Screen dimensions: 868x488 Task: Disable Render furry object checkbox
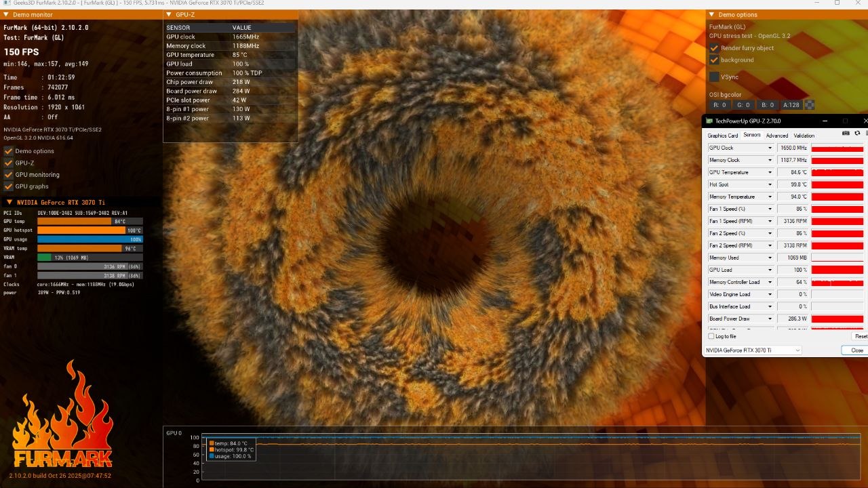(x=714, y=48)
